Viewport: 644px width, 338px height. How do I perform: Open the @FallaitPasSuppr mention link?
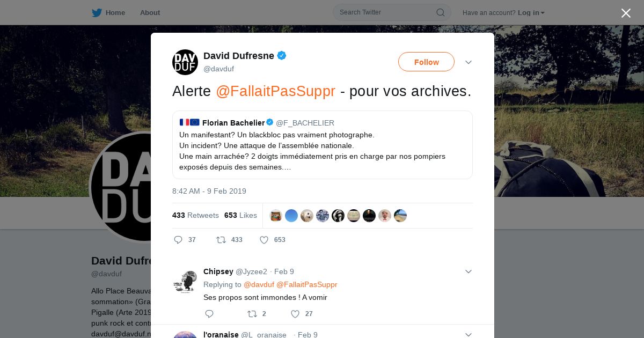tap(275, 91)
